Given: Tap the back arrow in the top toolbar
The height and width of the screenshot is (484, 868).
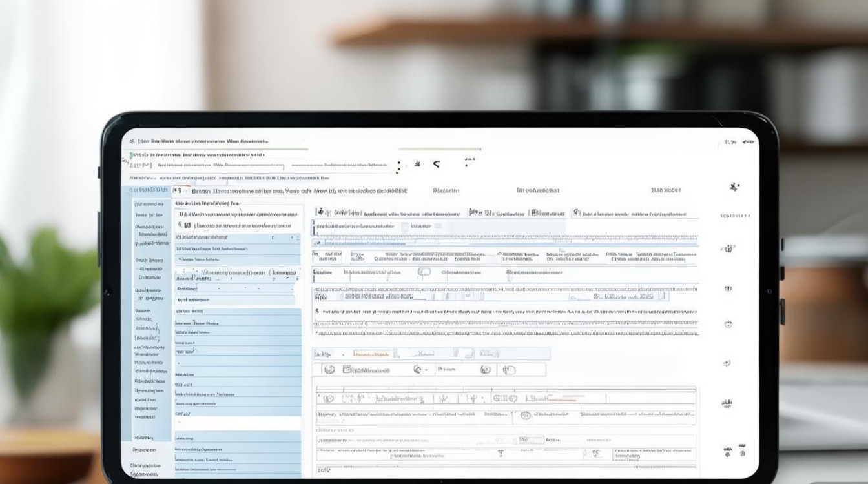Looking at the screenshot, I should pyautogui.click(x=437, y=165).
